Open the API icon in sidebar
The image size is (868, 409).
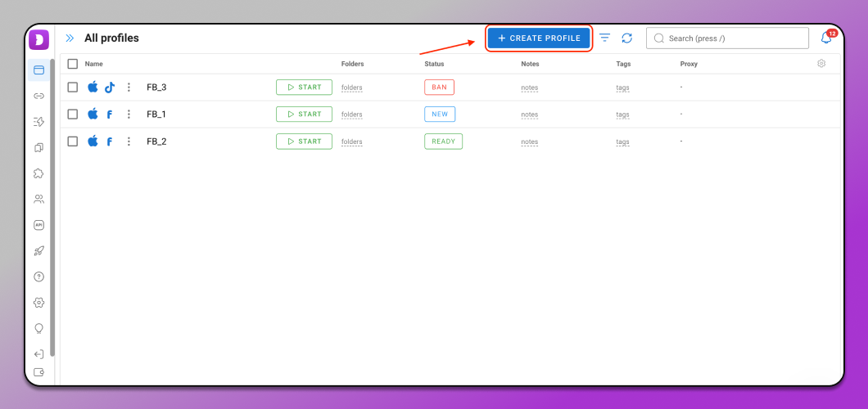(38, 225)
